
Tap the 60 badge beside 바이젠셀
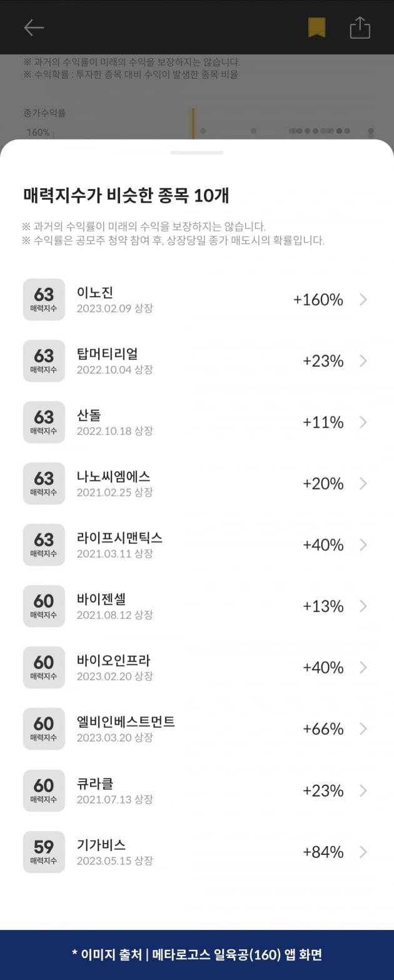click(44, 606)
